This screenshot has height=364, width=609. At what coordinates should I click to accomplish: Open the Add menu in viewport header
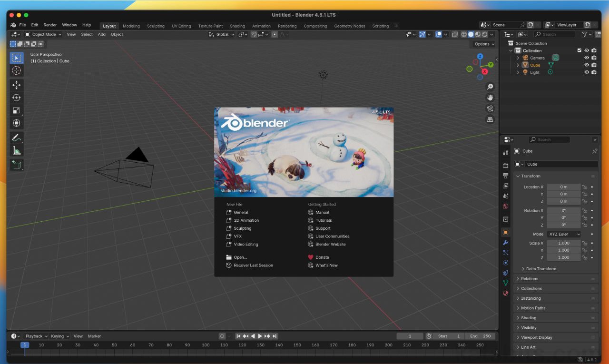(x=102, y=34)
